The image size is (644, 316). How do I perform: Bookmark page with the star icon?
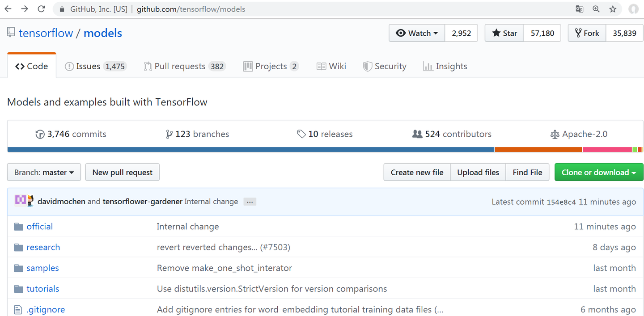pos(613,9)
